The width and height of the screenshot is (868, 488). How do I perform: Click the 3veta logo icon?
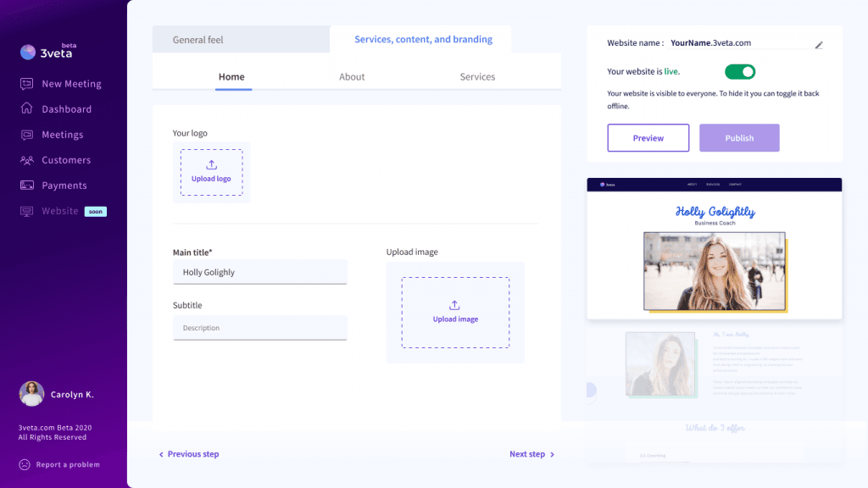pyautogui.click(x=28, y=52)
